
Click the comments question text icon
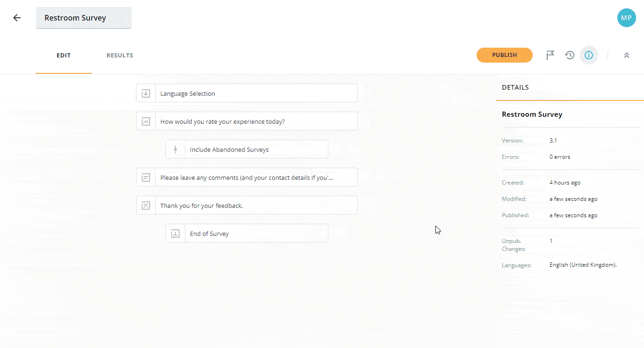(146, 178)
